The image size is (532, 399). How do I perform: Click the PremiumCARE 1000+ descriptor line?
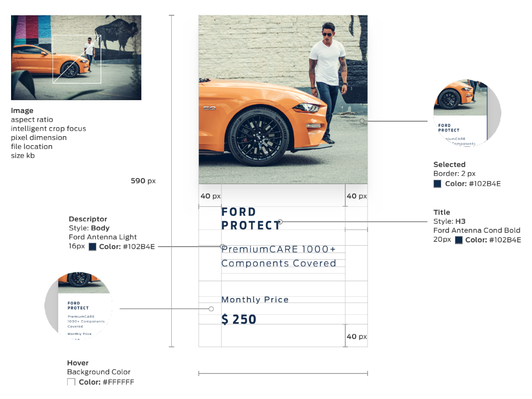pyautogui.click(x=279, y=249)
